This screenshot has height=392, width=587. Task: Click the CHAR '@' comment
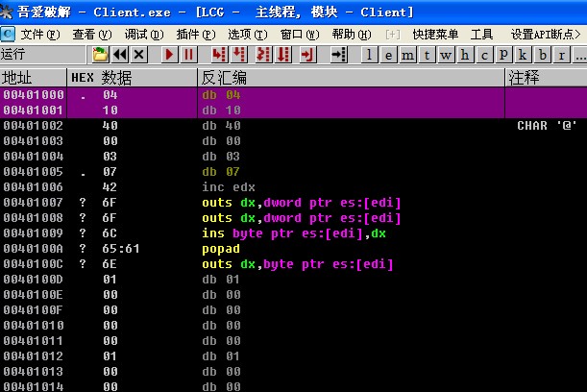[x=547, y=126]
